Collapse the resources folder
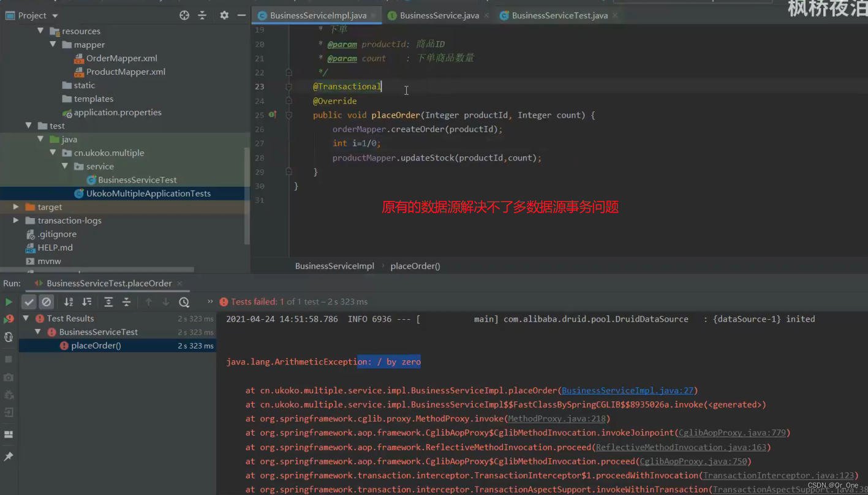Screen dimensions: 868x495 [41, 31]
